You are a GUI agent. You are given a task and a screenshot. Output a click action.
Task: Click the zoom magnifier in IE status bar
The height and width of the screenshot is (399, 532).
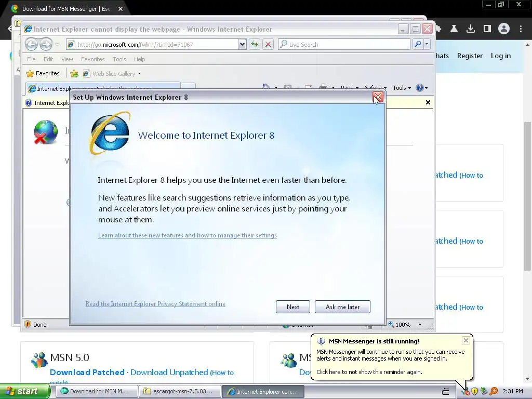pyautogui.click(x=391, y=324)
